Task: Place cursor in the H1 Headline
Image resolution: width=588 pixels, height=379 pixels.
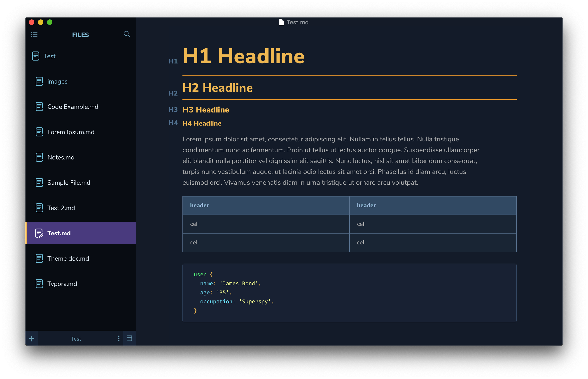Action: 244,56
